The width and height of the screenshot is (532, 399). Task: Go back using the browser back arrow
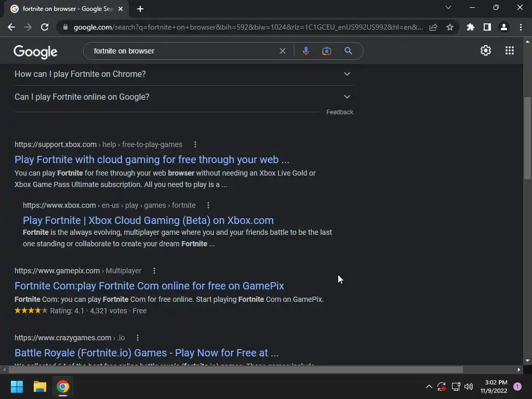tap(11, 27)
